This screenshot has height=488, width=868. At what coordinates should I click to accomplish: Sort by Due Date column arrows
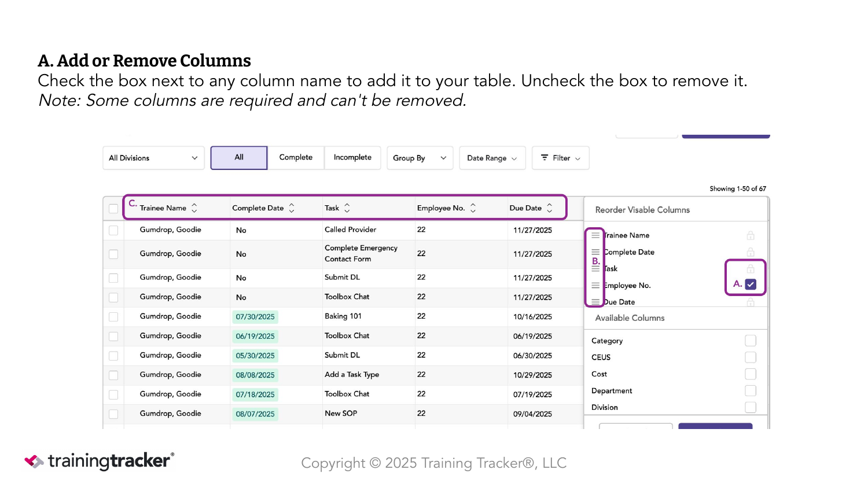click(550, 208)
